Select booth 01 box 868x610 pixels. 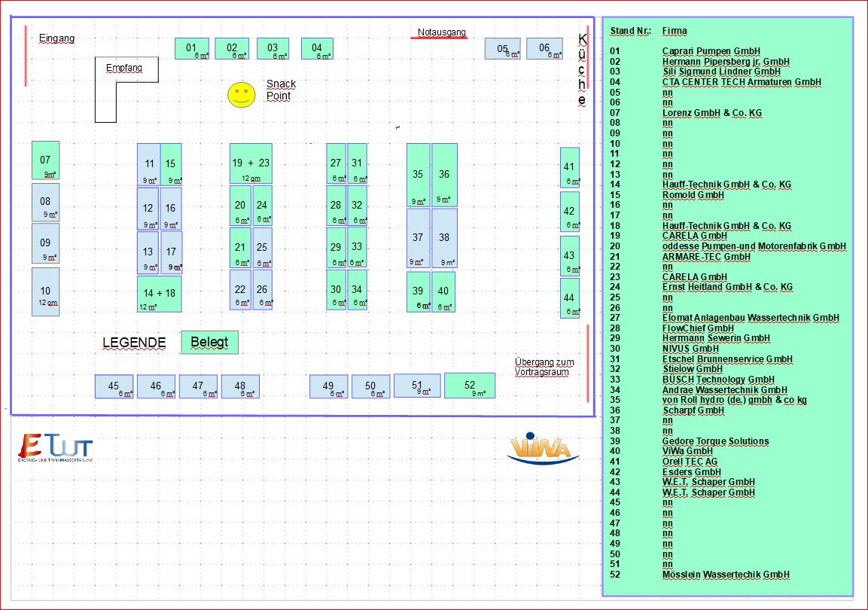(192, 49)
